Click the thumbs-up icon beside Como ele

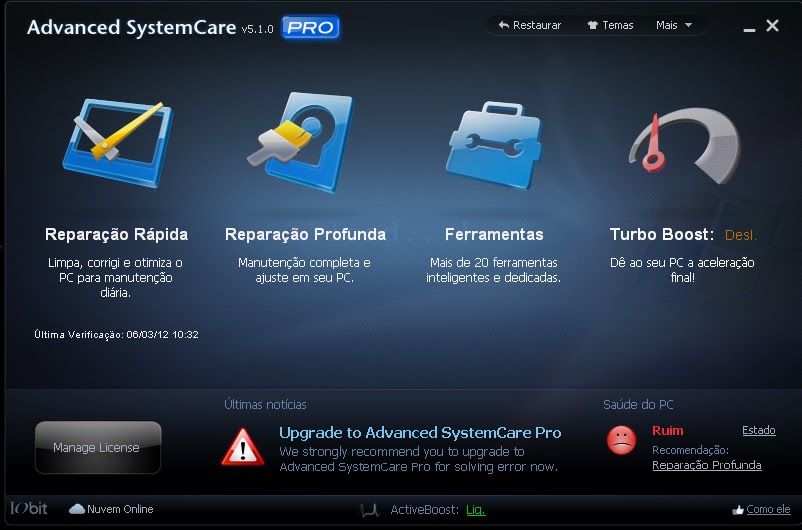[x=738, y=510]
